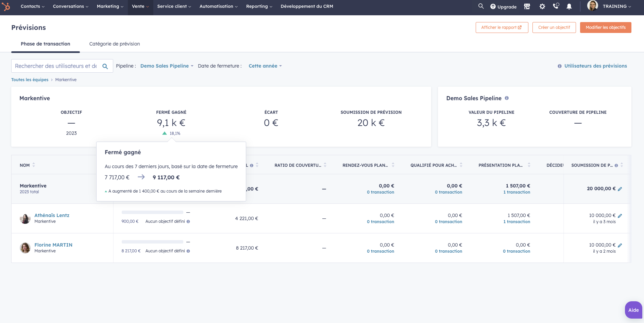Open Florine MARTIN user link
644x323 pixels.
point(53,245)
